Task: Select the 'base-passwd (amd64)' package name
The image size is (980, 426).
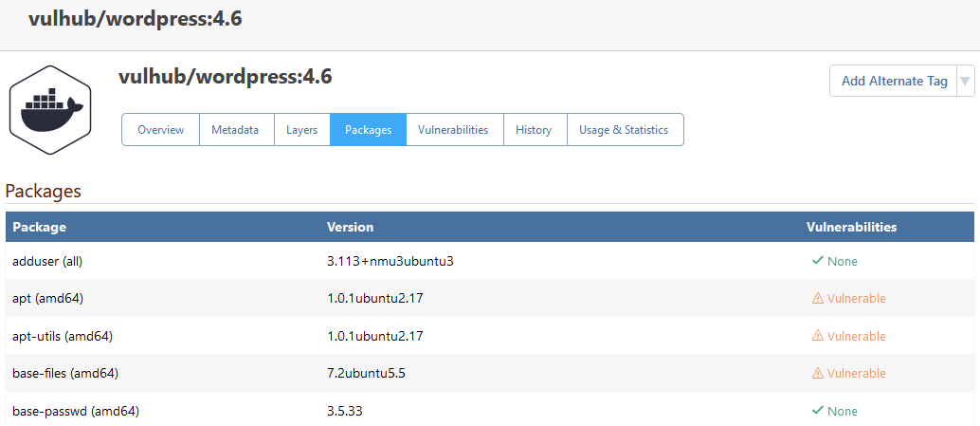Action: (76, 412)
